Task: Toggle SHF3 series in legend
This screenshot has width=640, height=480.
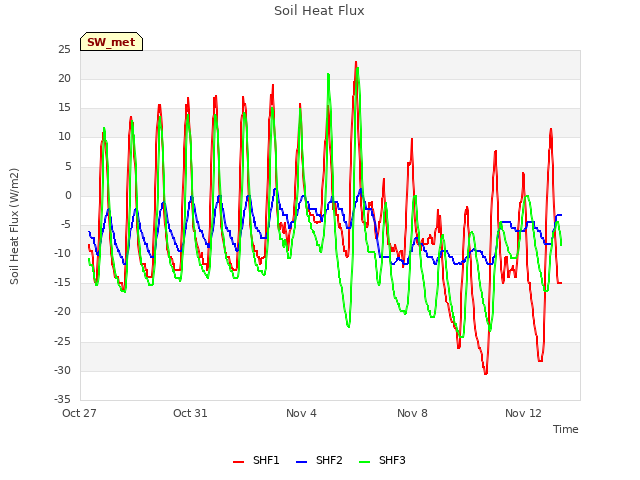Action: coord(382,460)
